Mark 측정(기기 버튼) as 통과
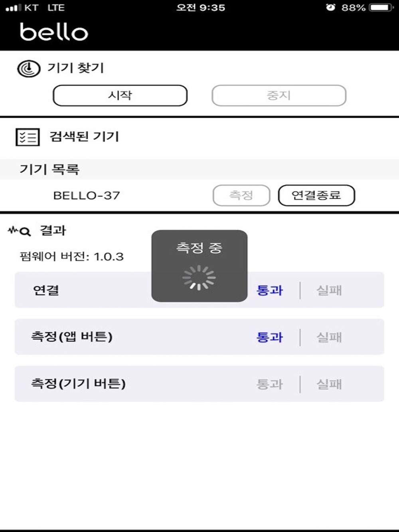Screen dimensions: 399x532 [x=270, y=384]
